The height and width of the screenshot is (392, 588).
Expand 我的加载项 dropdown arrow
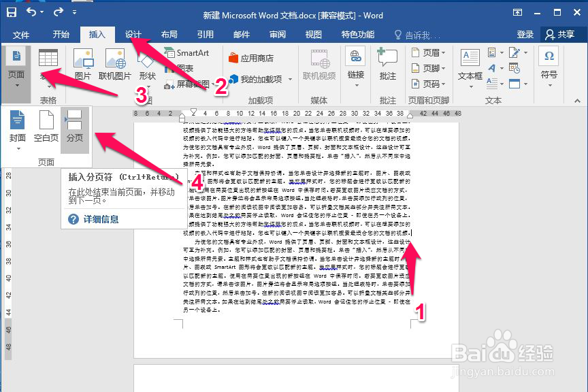290,80
